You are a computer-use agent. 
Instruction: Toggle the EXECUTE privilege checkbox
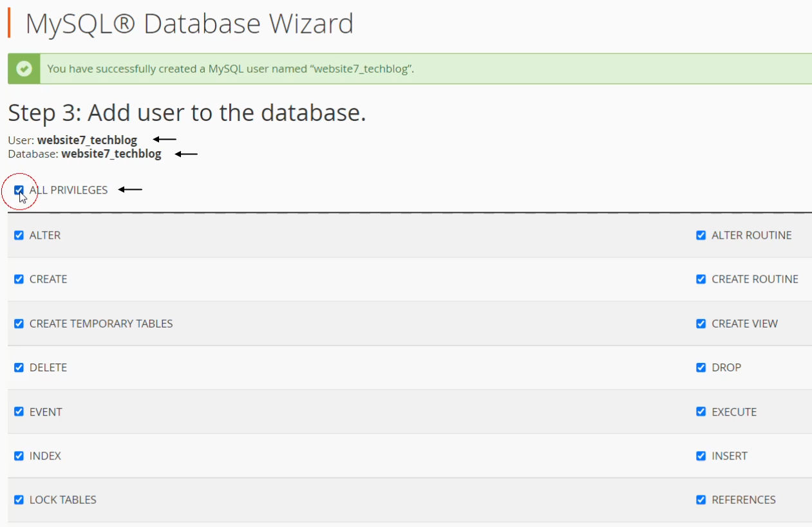[x=701, y=412]
